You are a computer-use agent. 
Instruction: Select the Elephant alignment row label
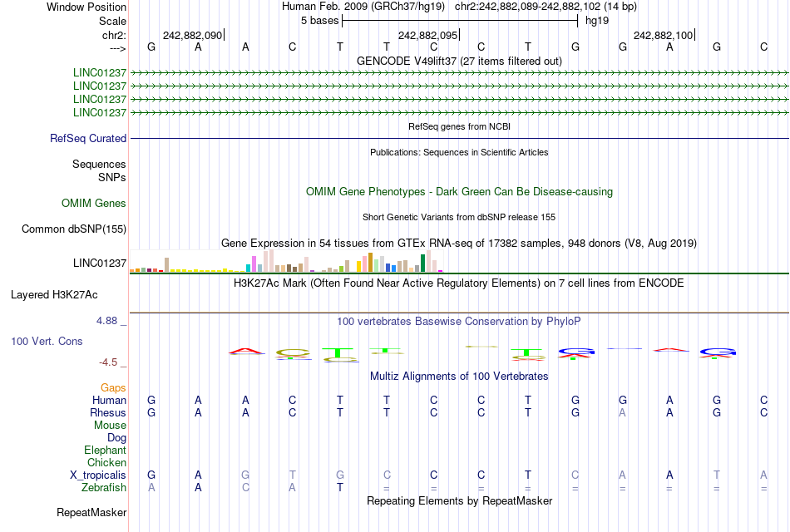tap(105, 451)
